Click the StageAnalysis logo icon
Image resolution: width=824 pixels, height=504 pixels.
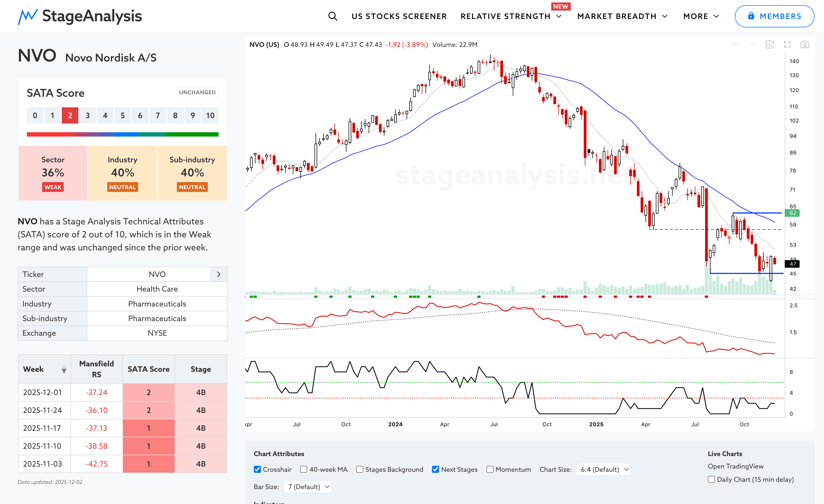28,16
